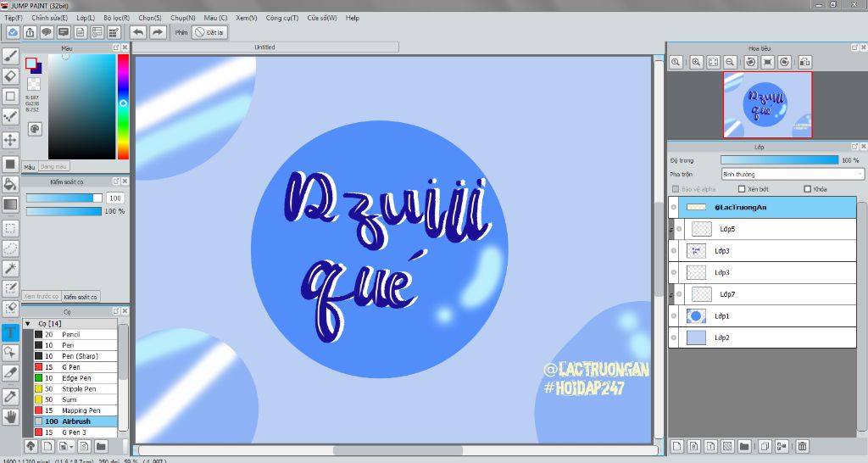This screenshot has width=868, height=463.
Task: Open the add-brush dropdown arrow in Cọ panel
Action: tap(71, 446)
